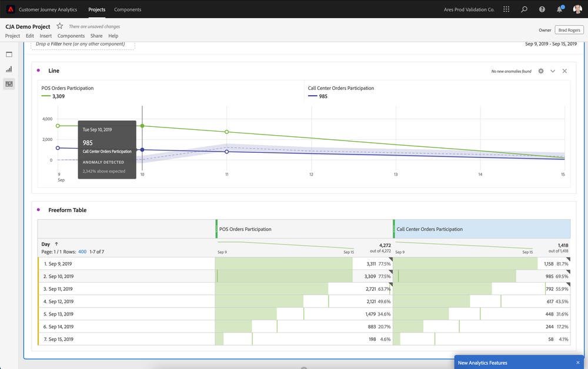Sort the Day column with arrow
The width and height of the screenshot is (588, 369).
pos(56,244)
